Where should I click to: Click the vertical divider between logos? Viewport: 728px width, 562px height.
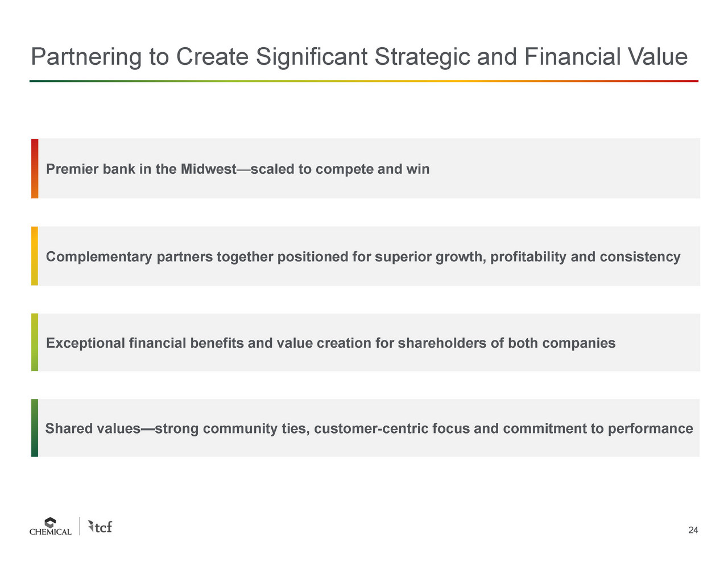[x=80, y=526]
